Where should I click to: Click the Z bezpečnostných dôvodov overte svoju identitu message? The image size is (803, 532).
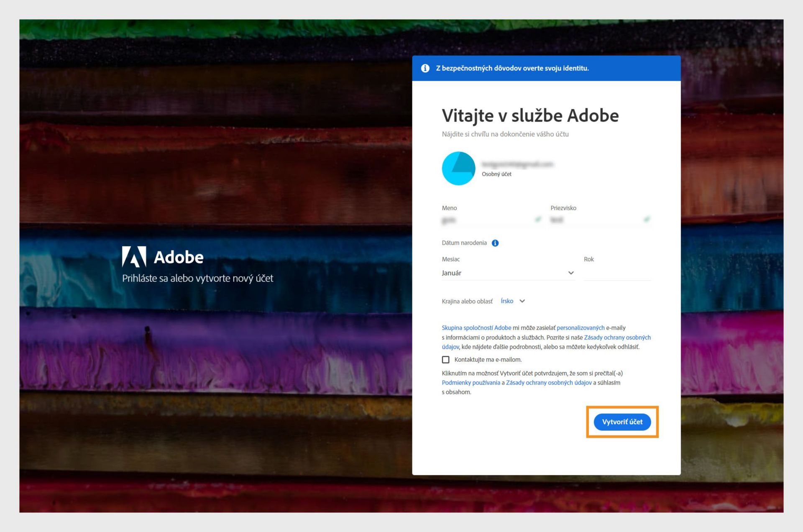[x=512, y=68]
